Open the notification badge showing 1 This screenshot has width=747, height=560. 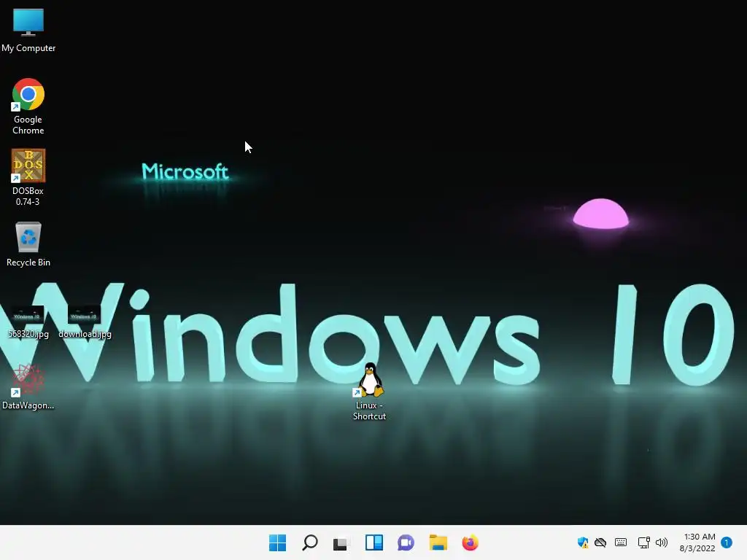tap(727, 542)
